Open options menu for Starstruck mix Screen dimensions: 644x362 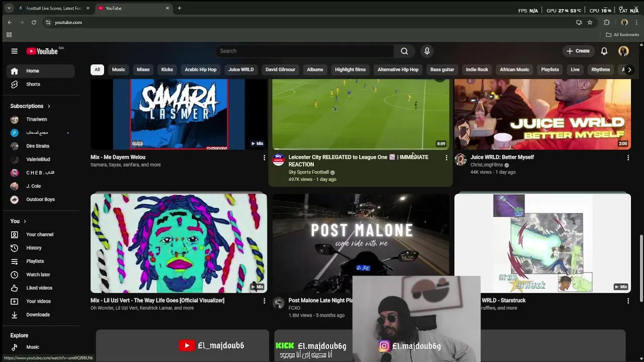click(628, 301)
